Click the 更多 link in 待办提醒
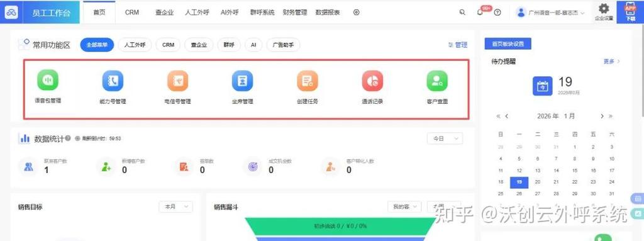644x241 pixels. (x=611, y=61)
